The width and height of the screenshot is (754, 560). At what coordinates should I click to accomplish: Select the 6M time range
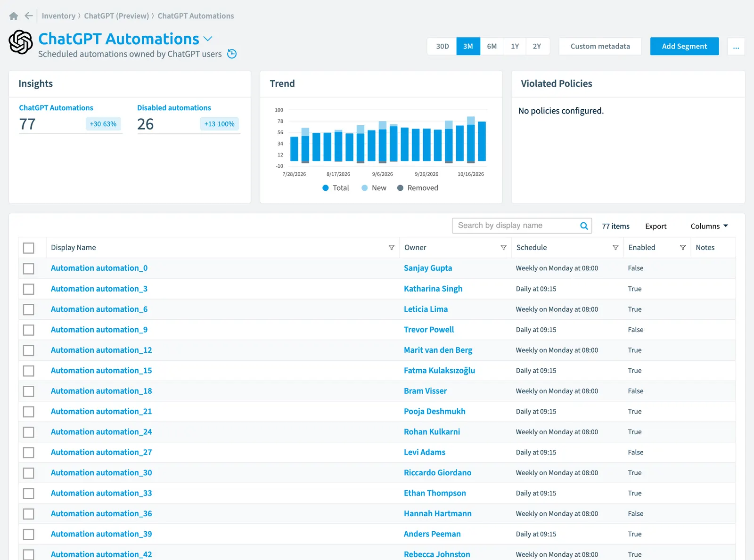(x=492, y=46)
